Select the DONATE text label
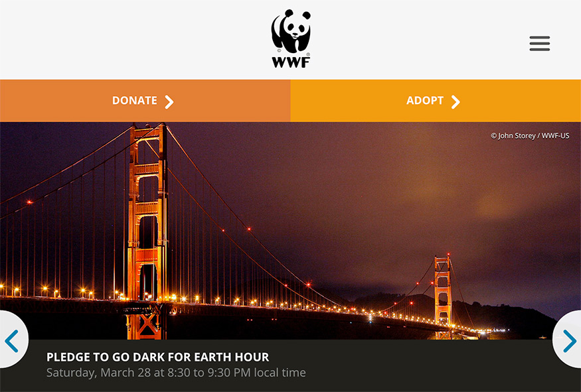 point(135,101)
